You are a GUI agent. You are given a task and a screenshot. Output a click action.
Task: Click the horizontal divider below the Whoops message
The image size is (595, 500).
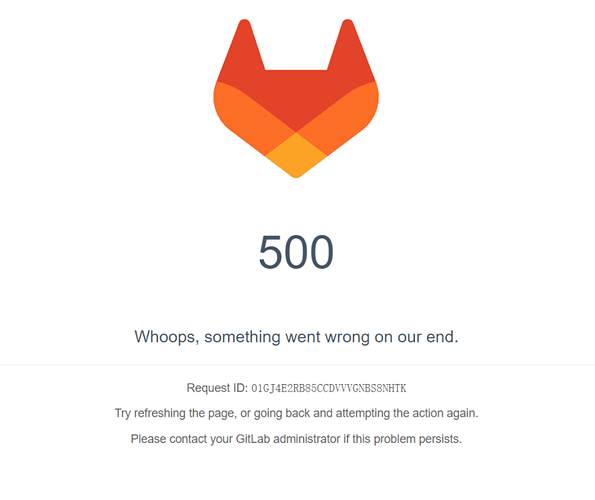(x=298, y=365)
